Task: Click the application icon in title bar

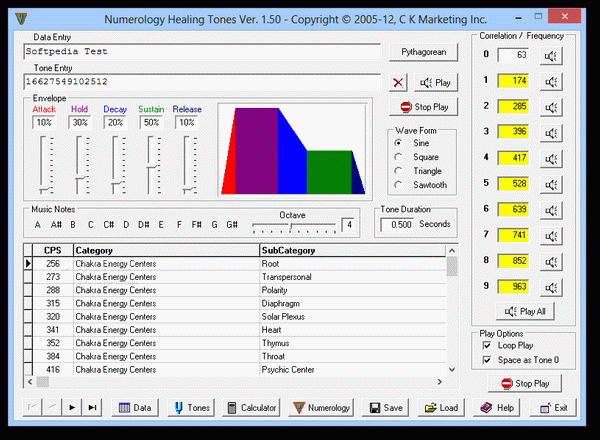Action: click(x=21, y=19)
